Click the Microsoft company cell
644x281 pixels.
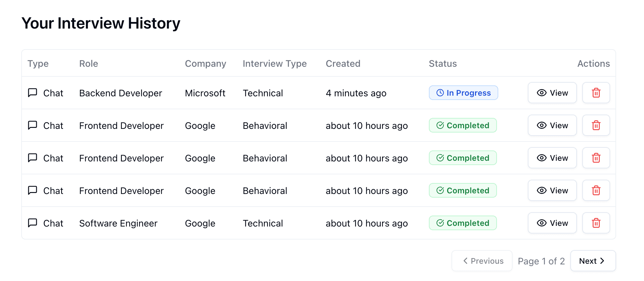click(x=205, y=93)
